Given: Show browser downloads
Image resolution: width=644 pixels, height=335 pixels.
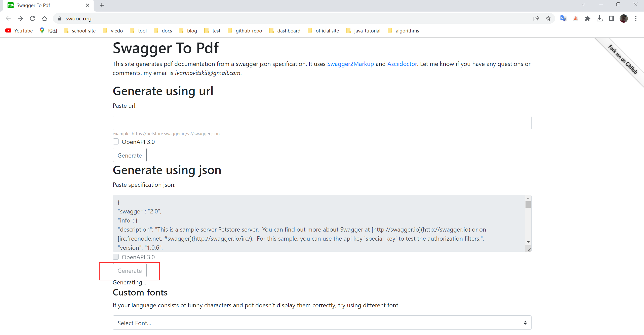Looking at the screenshot, I should click(600, 18).
